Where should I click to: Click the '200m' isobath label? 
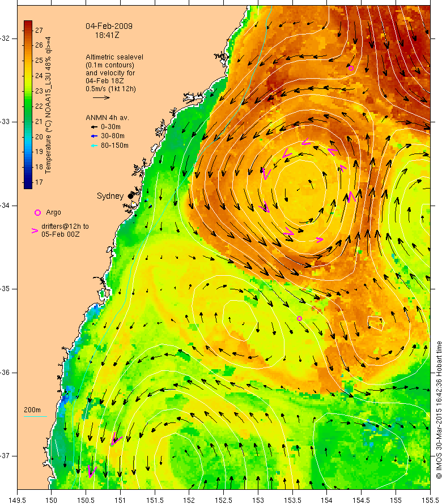click(x=32, y=410)
